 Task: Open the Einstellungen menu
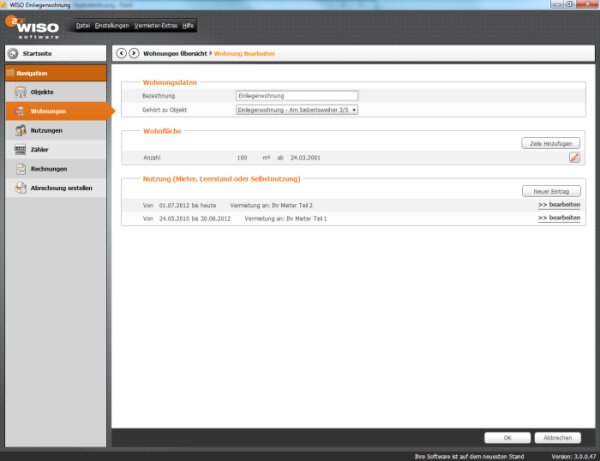[112, 24]
